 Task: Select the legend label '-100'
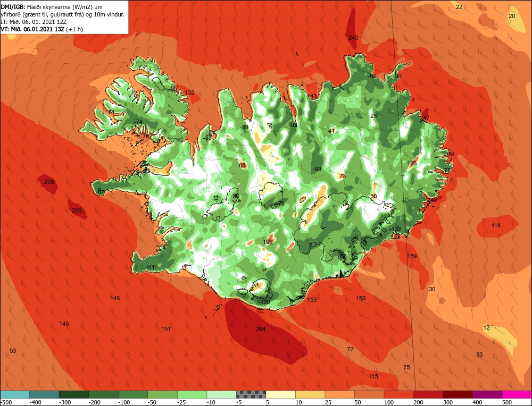(x=124, y=402)
